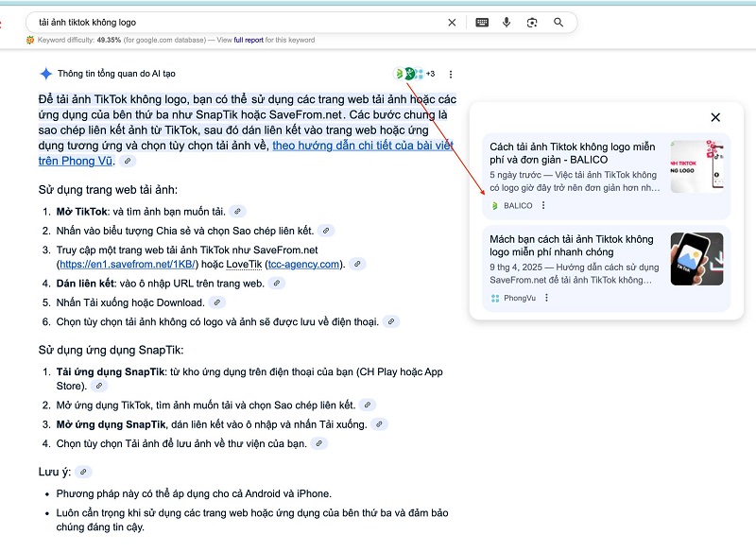Click link chip after 'thư viện của bạn'
Image resolution: width=756 pixels, height=552 pixels.
tap(318, 443)
